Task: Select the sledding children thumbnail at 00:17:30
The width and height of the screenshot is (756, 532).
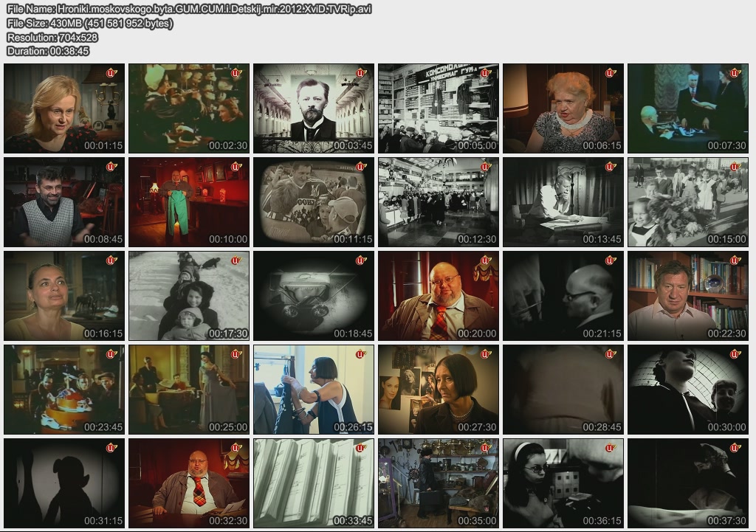Action: click(189, 296)
